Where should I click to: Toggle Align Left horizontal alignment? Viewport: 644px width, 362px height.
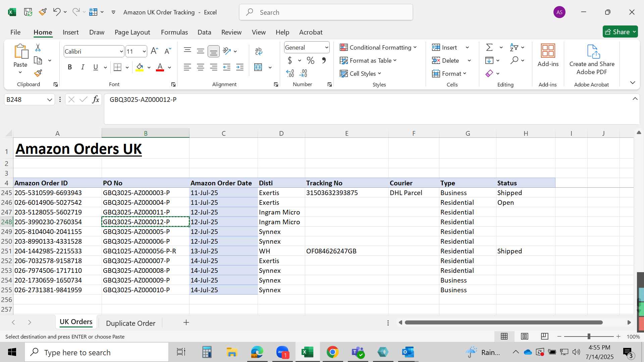[x=187, y=67]
